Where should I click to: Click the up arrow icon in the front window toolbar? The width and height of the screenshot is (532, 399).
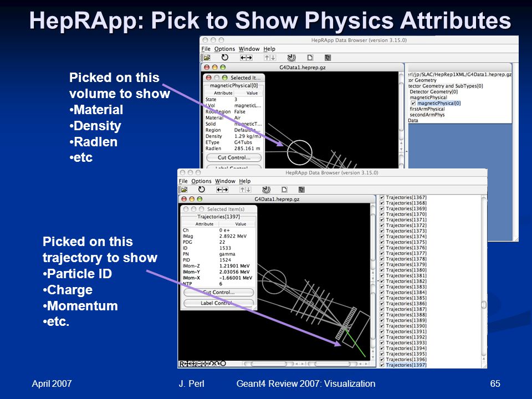[x=242, y=190]
